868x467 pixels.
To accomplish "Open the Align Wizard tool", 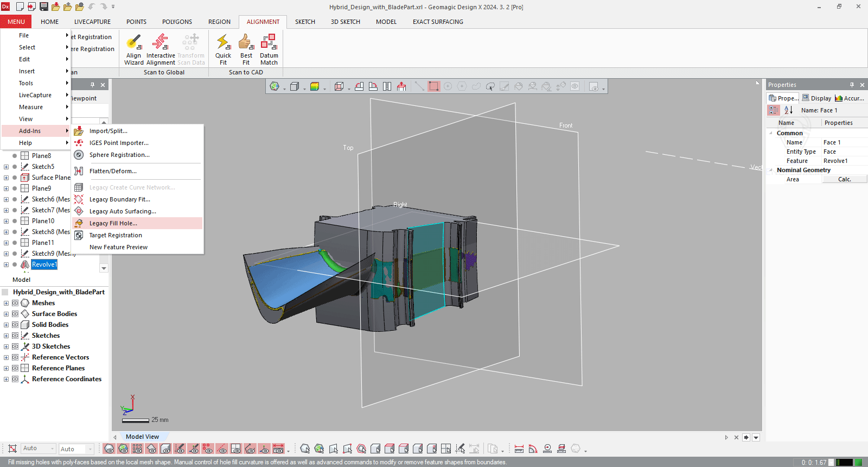I will (x=133, y=49).
